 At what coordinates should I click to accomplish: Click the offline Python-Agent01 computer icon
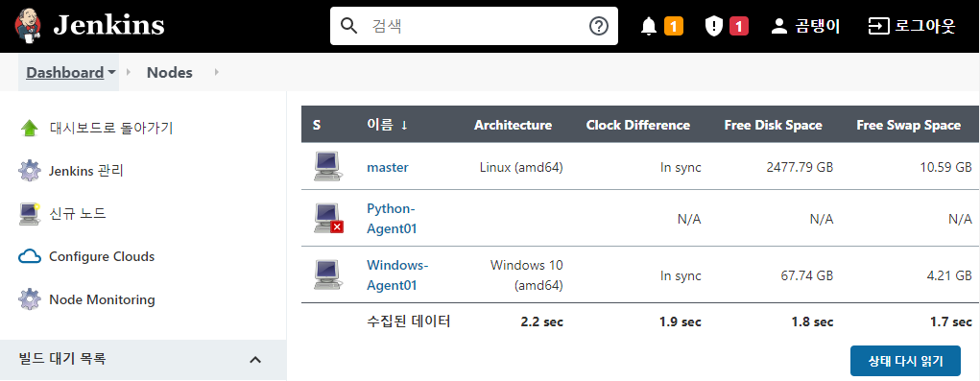pos(328,219)
